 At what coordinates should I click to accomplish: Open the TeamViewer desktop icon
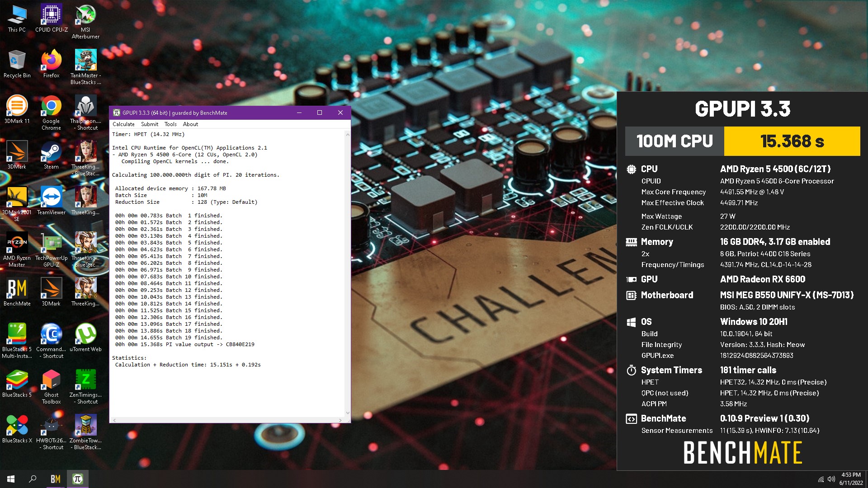(52, 201)
